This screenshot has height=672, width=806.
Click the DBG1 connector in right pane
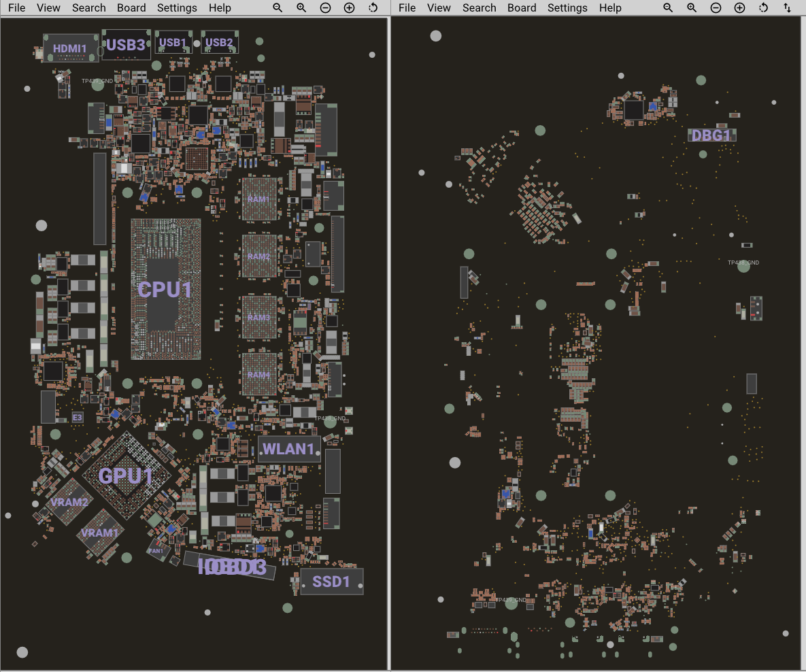[x=711, y=135]
